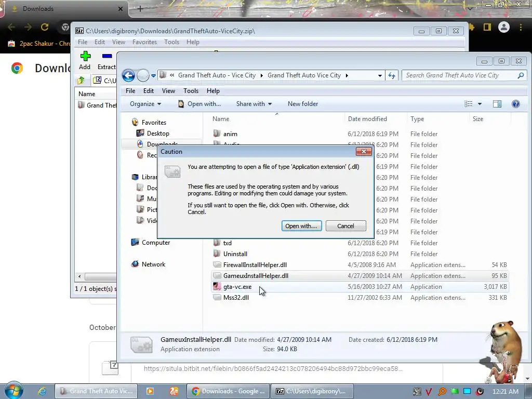Switch to 7-Zip taskbar item
Image resolution: width=532 pixels, height=399 pixels.
[311, 391]
